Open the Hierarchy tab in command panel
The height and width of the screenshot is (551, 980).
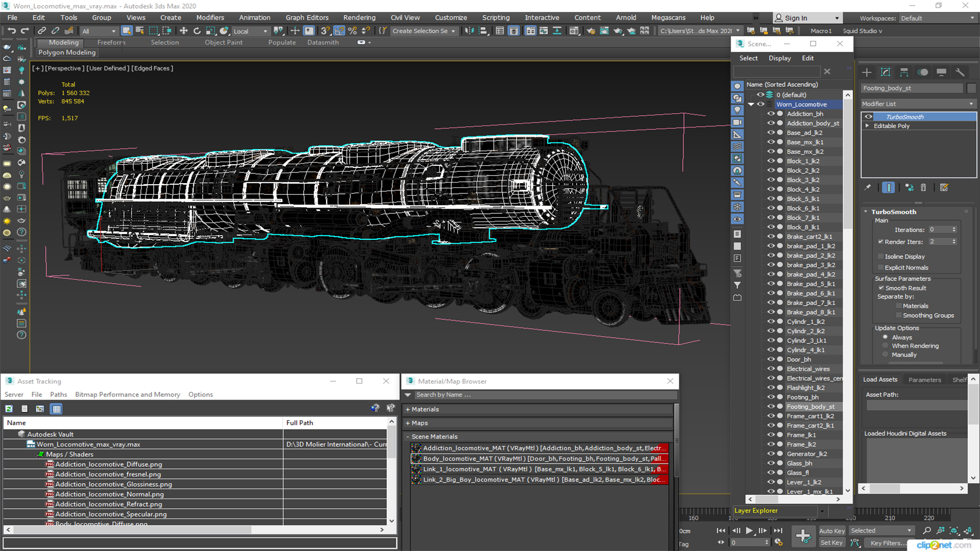pyautogui.click(x=904, y=72)
